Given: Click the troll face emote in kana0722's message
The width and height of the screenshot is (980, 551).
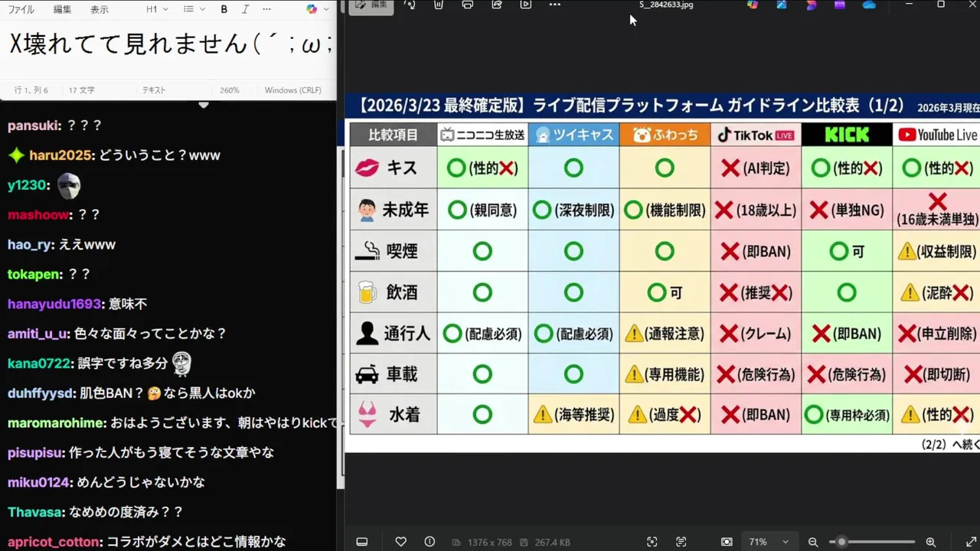Looking at the screenshot, I should tap(181, 364).
